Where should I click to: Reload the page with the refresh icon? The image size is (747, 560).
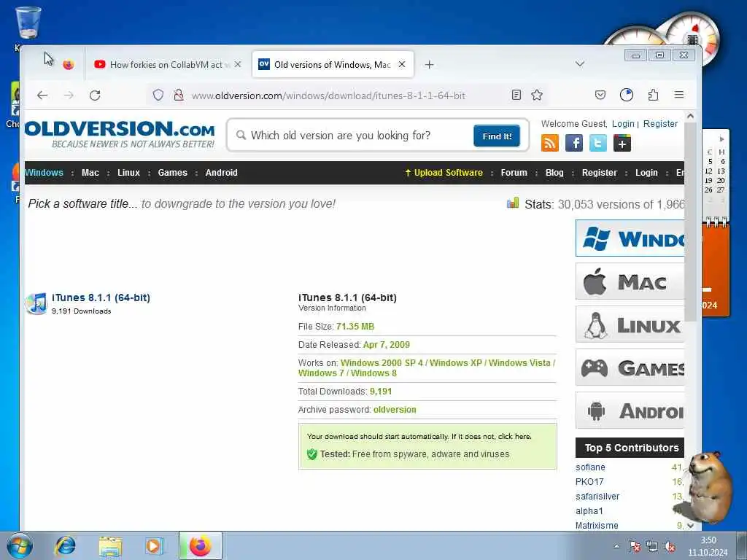[95, 96]
